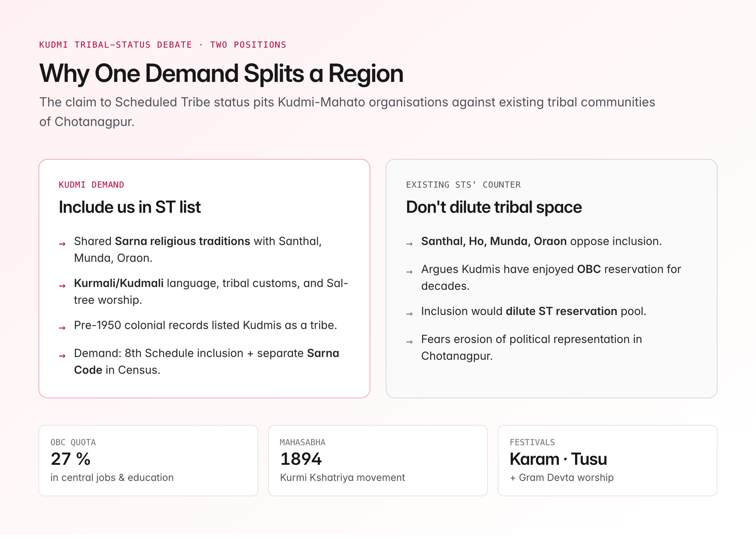The image size is (756, 560).
Task: Click the red arrow beside Kurmali/Kudmali language
Action: [62, 286]
